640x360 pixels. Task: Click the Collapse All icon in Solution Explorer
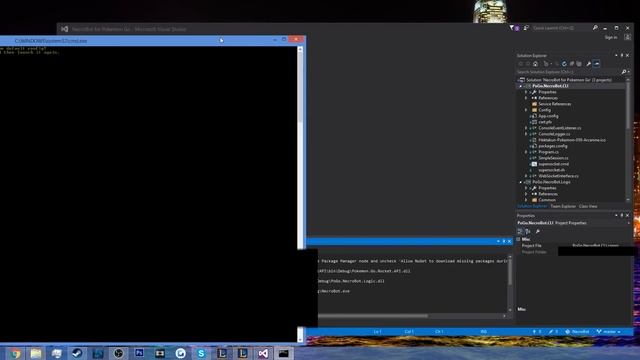(x=572, y=64)
